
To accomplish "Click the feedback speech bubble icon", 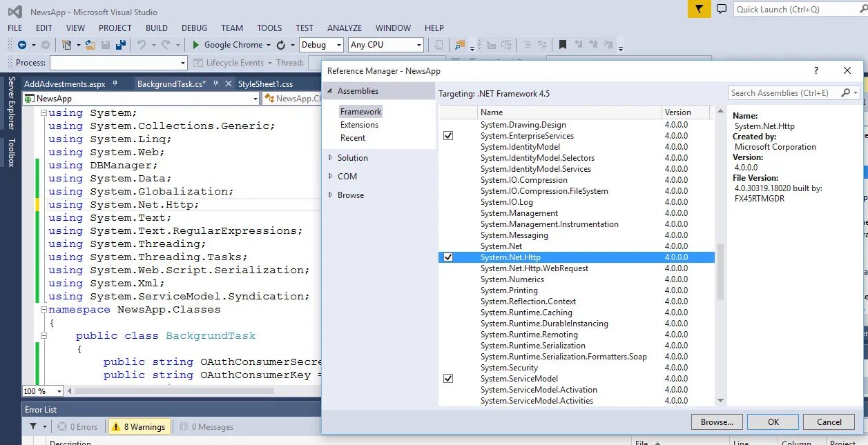I will tap(722, 9).
